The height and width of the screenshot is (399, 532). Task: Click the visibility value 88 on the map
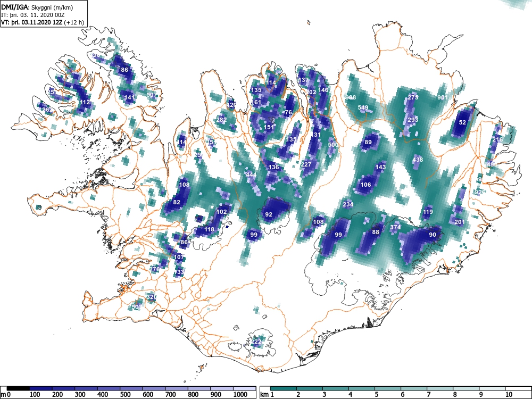point(376,232)
